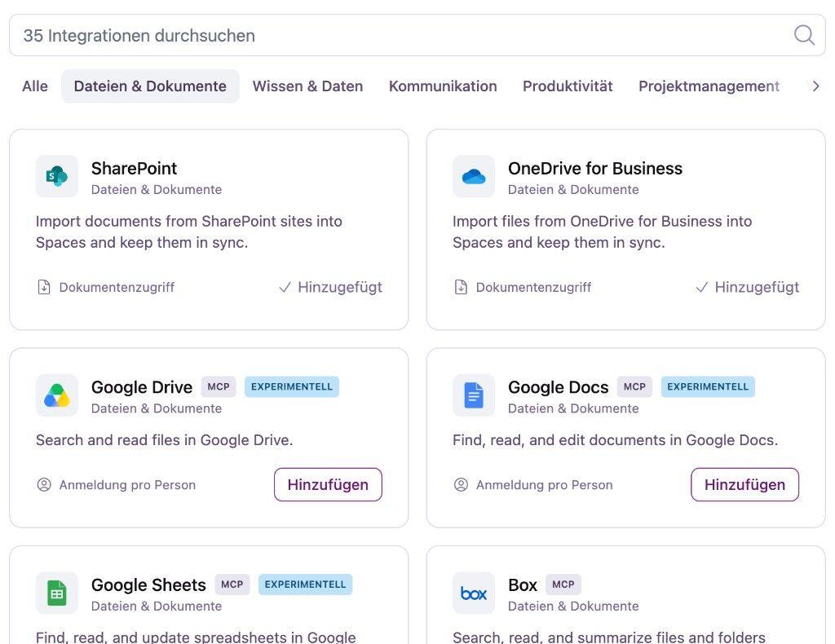Open the Google Drive card title
Screen dimensions: 835x644
click(142, 387)
